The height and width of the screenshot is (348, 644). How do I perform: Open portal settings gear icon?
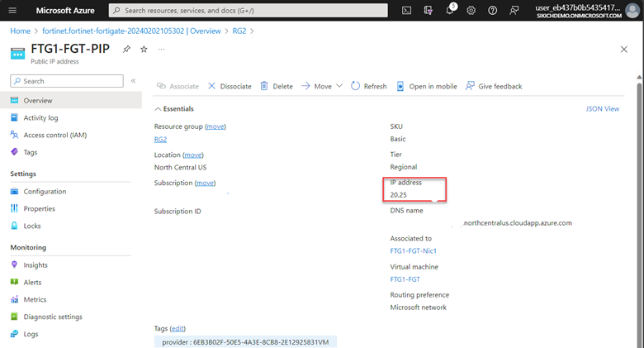point(471,11)
